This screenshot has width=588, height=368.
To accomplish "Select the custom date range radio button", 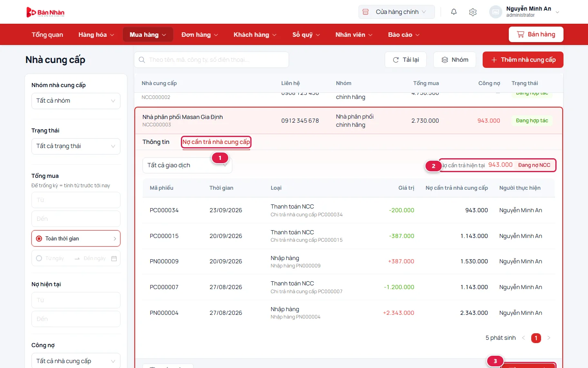I will point(39,258).
